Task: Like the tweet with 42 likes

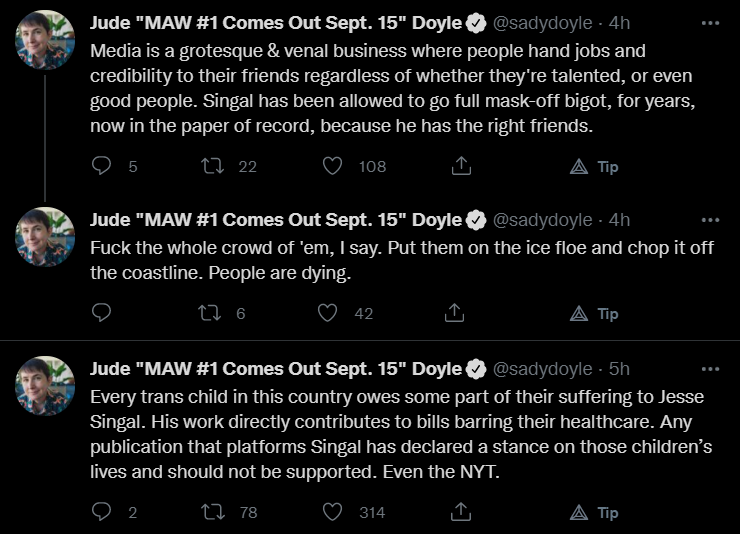Action: click(x=327, y=313)
